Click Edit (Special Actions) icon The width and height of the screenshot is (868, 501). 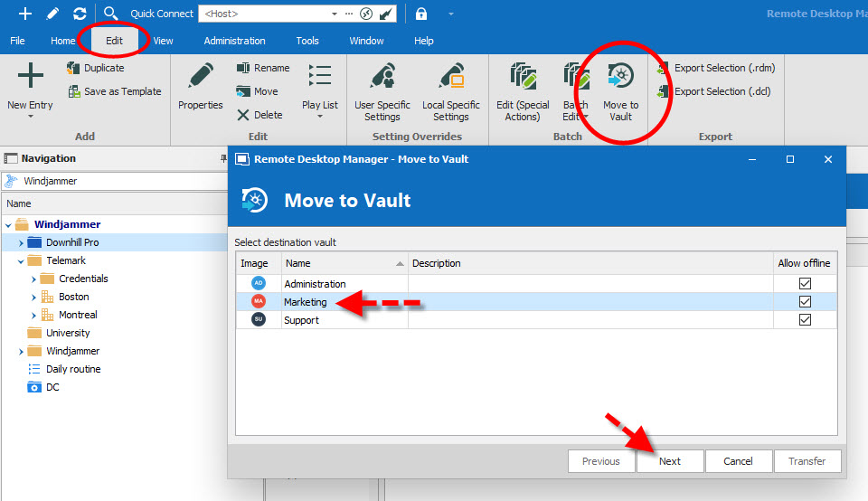tap(523, 78)
